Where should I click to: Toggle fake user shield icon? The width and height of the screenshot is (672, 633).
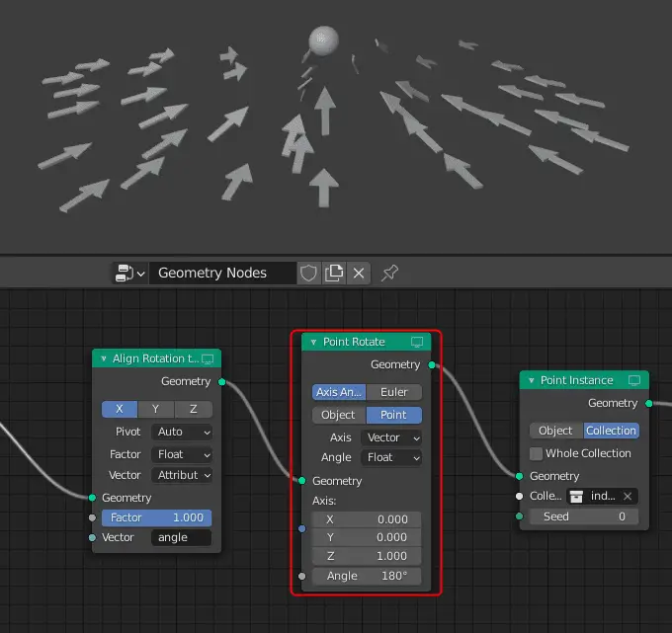coord(308,273)
